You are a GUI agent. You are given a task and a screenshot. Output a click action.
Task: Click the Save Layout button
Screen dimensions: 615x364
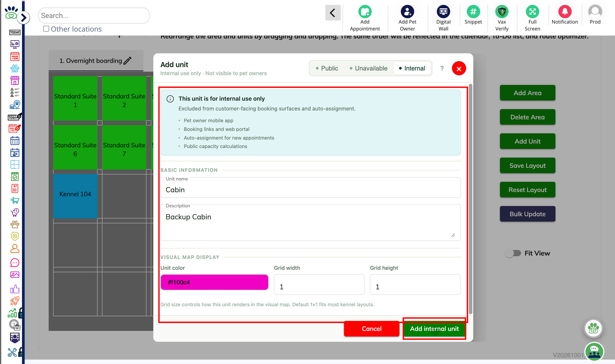pos(527,166)
